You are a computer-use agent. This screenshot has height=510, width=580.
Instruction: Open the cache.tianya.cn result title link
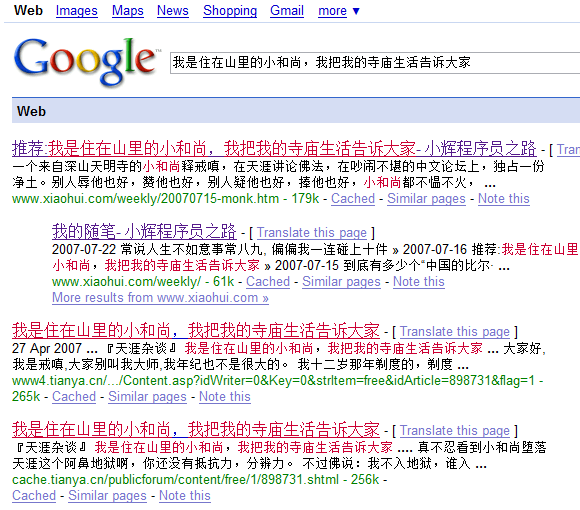pos(196,430)
